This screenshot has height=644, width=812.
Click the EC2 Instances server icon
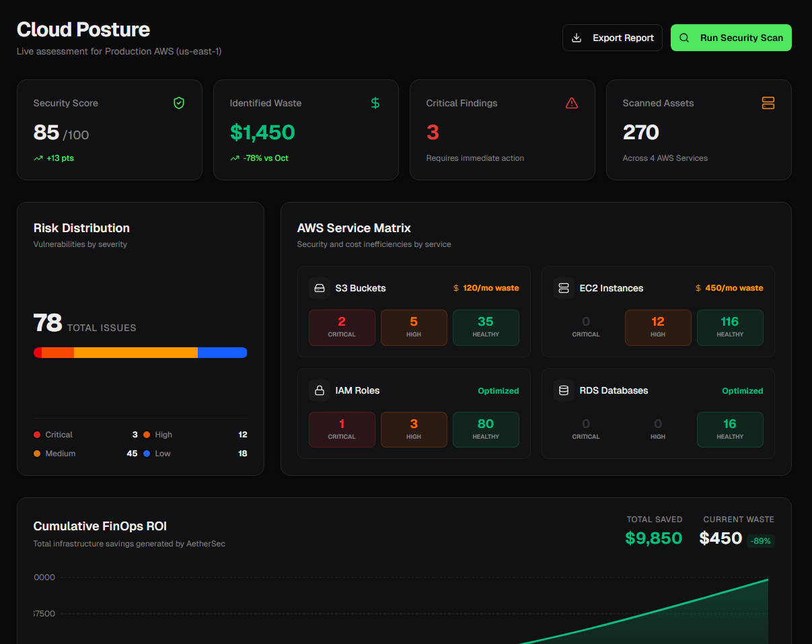[564, 288]
